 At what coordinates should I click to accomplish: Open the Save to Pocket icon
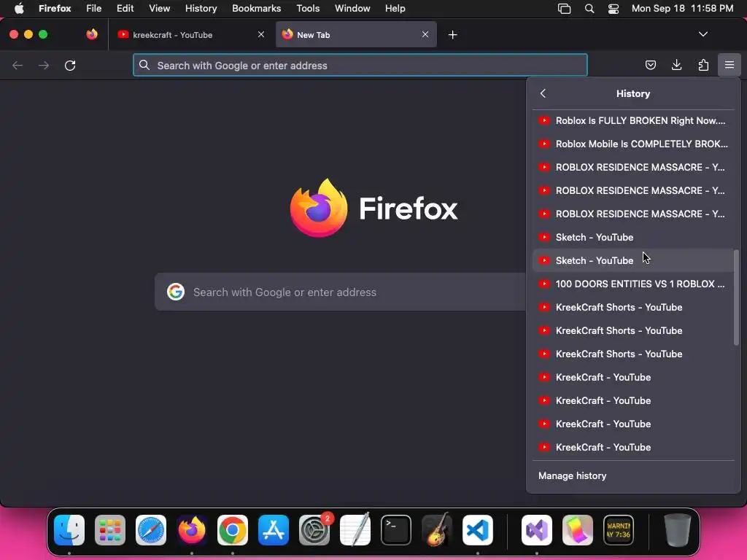click(650, 65)
